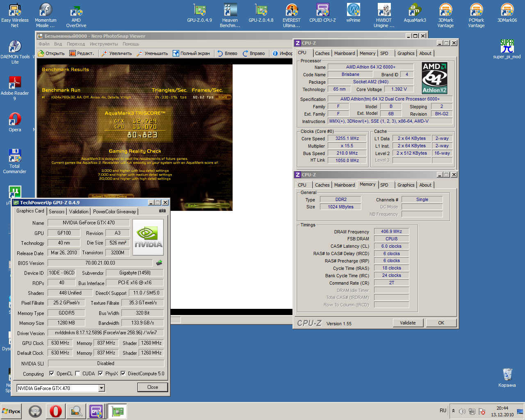This screenshot has width=525, height=420.
Task: Open DAEMON Tools Lite desktop icon
Action: click(15, 52)
